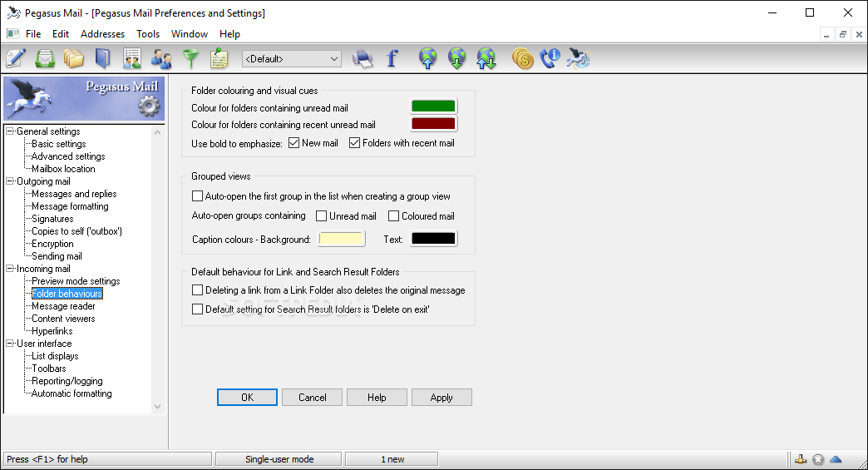Viewport: 868px width, 470px height.
Task: Click the blue cloud status bar icon
Action: (x=836, y=459)
